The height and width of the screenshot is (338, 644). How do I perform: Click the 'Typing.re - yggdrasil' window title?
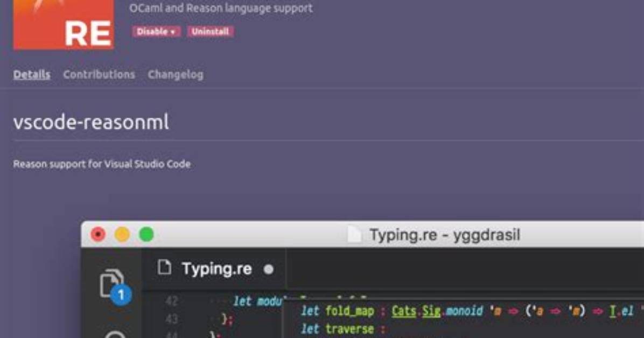pos(445,235)
